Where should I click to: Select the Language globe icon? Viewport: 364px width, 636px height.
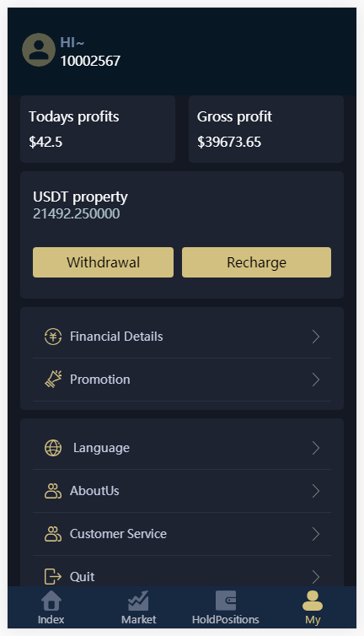(53, 448)
